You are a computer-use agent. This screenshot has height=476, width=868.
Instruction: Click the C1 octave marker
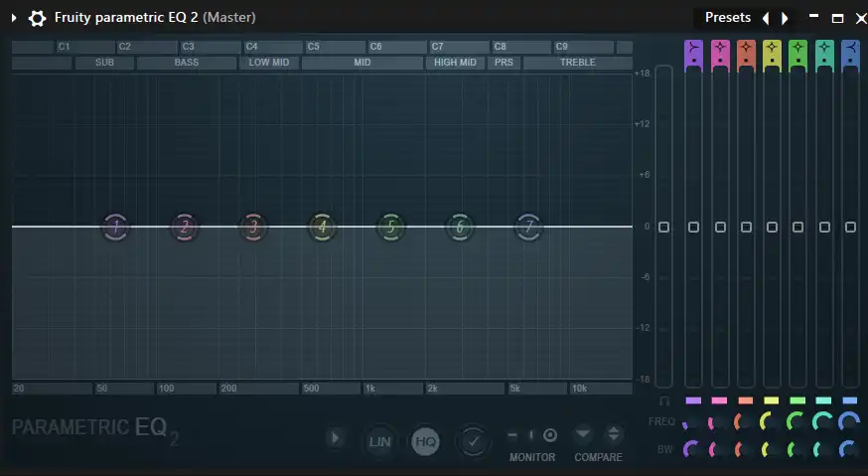click(x=85, y=47)
